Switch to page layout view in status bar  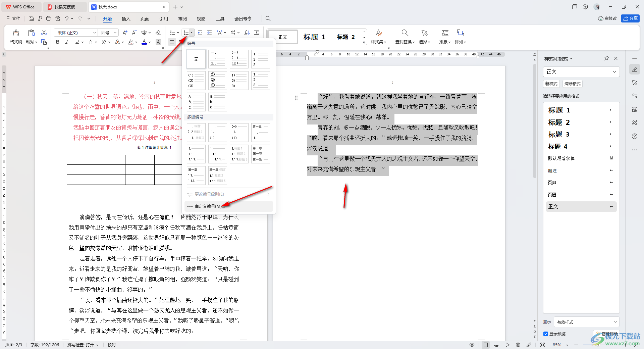[x=485, y=345]
